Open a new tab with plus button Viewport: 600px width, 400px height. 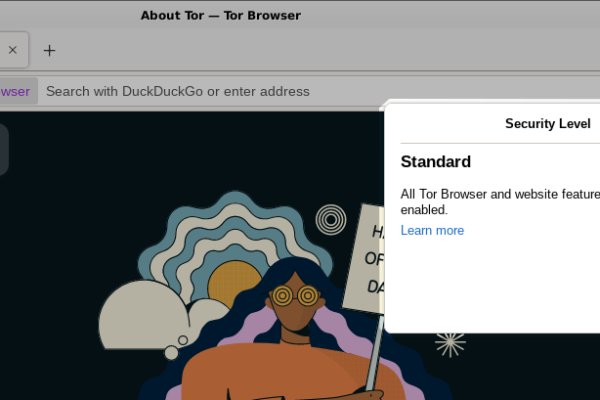pos(49,50)
